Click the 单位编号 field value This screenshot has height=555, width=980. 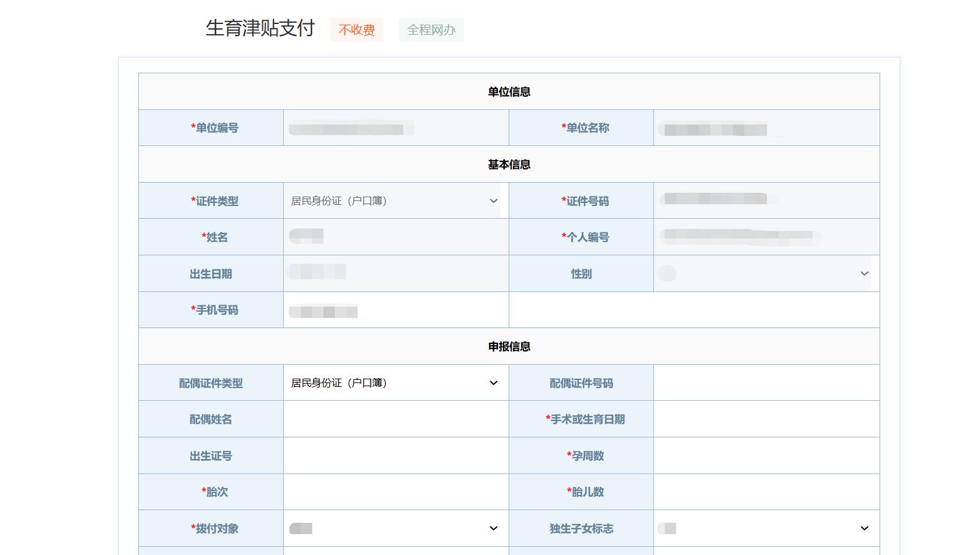[396, 127]
